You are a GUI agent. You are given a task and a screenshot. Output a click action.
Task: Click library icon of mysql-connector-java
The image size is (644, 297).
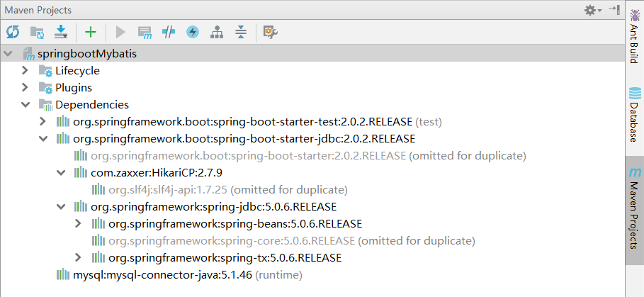tap(63, 275)
